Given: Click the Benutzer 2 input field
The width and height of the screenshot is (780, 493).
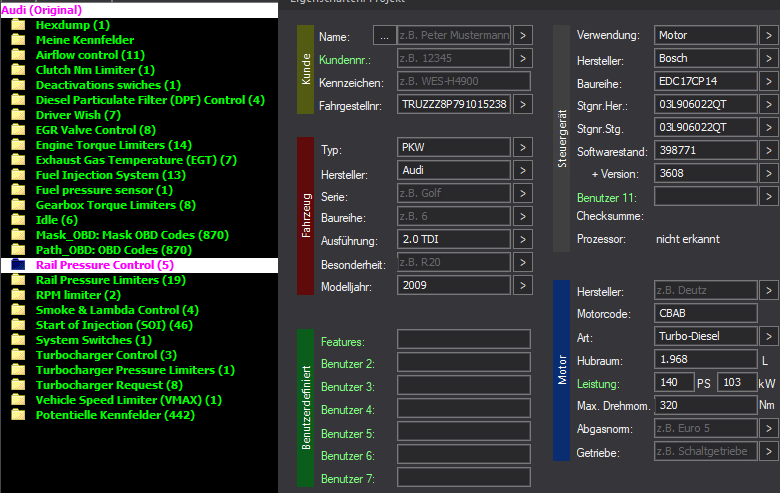Looking at the screenshot, I should 464,362.
